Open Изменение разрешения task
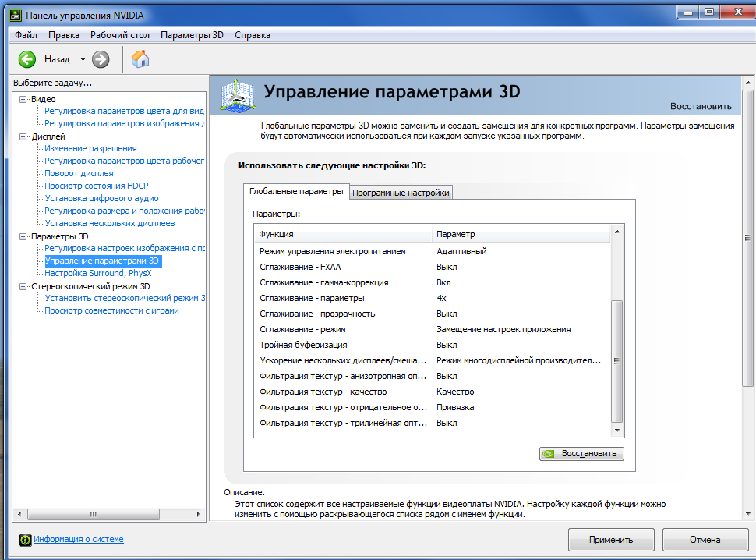The width and height of the screenshot is (756, 560). (90, 148)
